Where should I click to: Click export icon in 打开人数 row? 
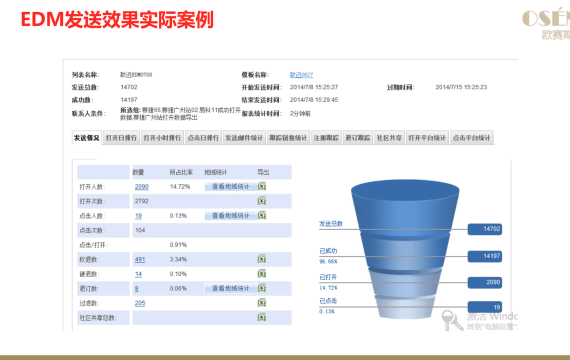[262, 187]
